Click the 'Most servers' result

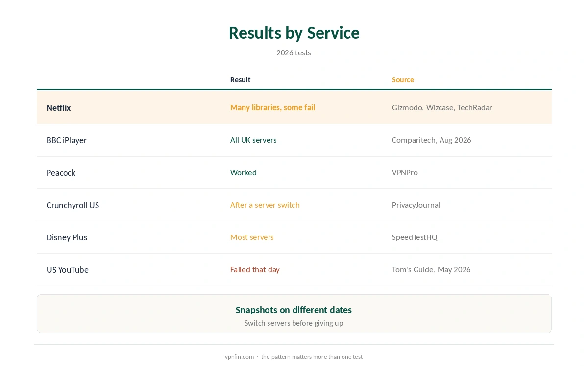coord(252,237)
